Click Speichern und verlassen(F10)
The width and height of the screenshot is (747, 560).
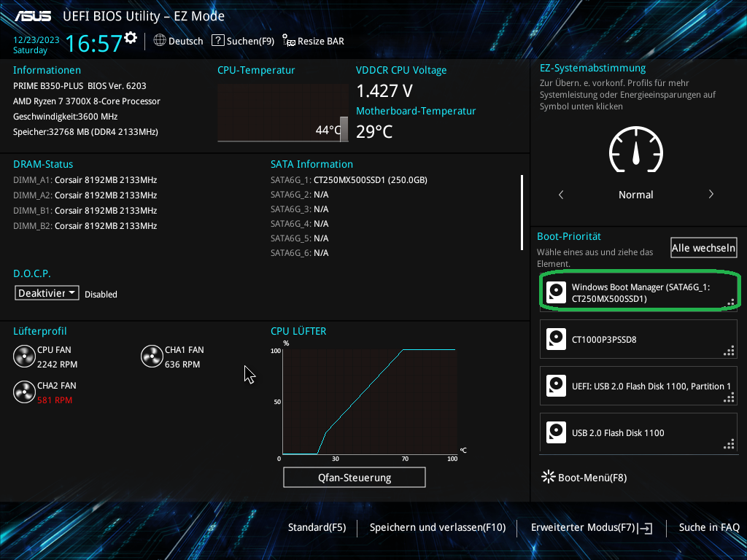pos(438,527)
